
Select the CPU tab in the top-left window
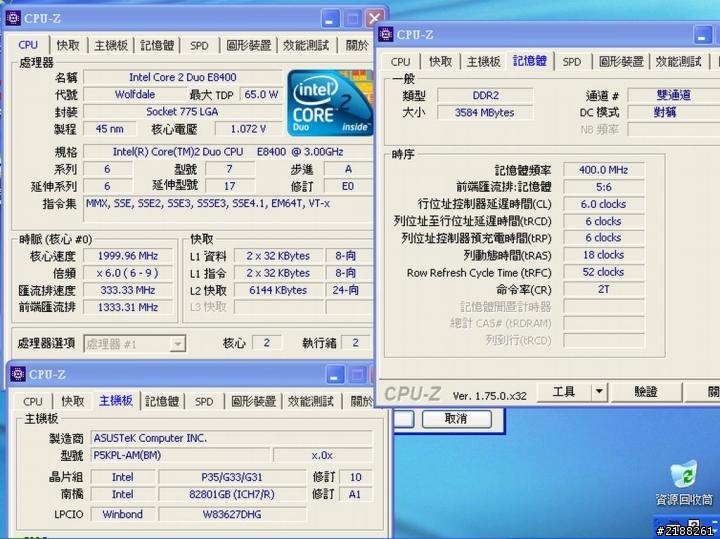click(x=28, y=45)
